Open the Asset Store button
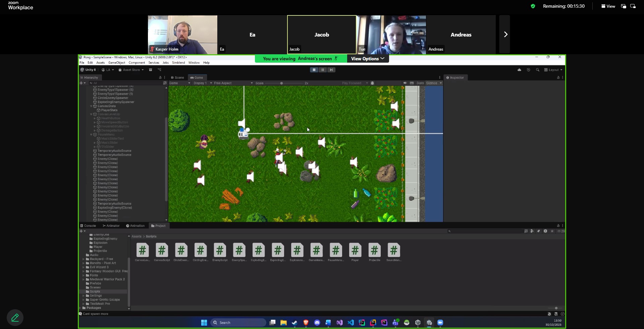The height and width of the screenshot is (329, 644). click(131, 70)
